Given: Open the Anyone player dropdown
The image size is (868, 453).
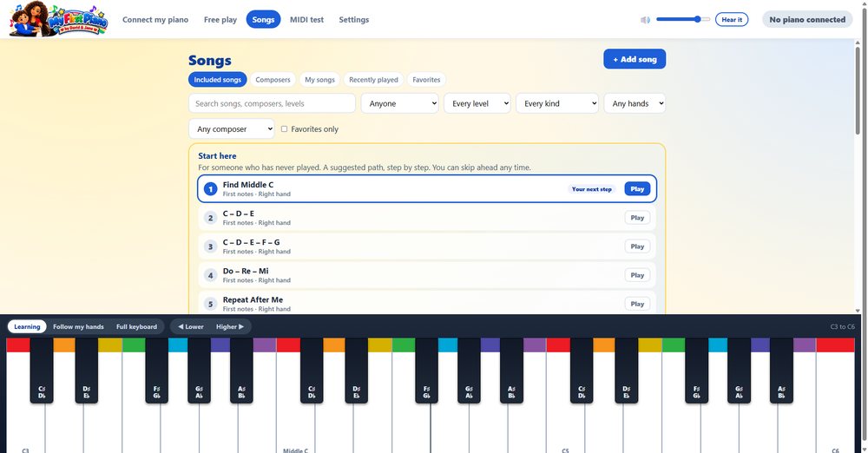Looking at the screenshot, I should point(399,103).
